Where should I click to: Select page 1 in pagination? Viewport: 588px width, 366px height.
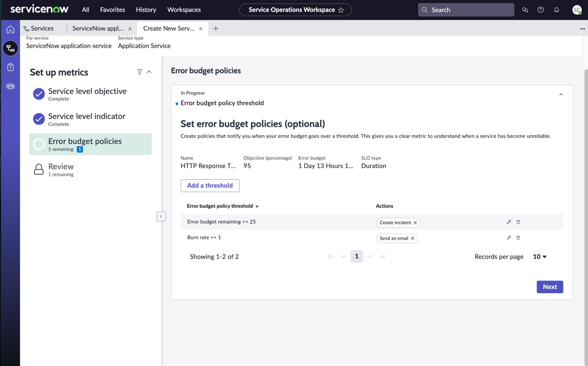(x=356, y=256)
